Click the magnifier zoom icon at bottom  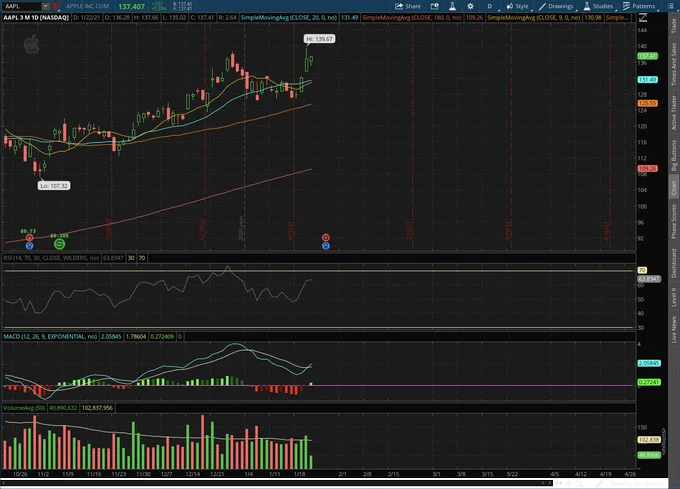(579, 483)
